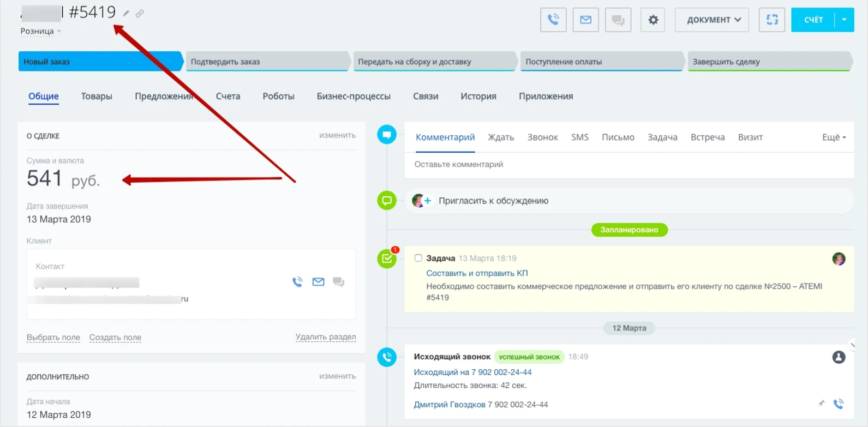The width and height of the screenshot is (868, 427).
Task: Call the contact using phone icon in client card
Action: click(x=297, y=282)
